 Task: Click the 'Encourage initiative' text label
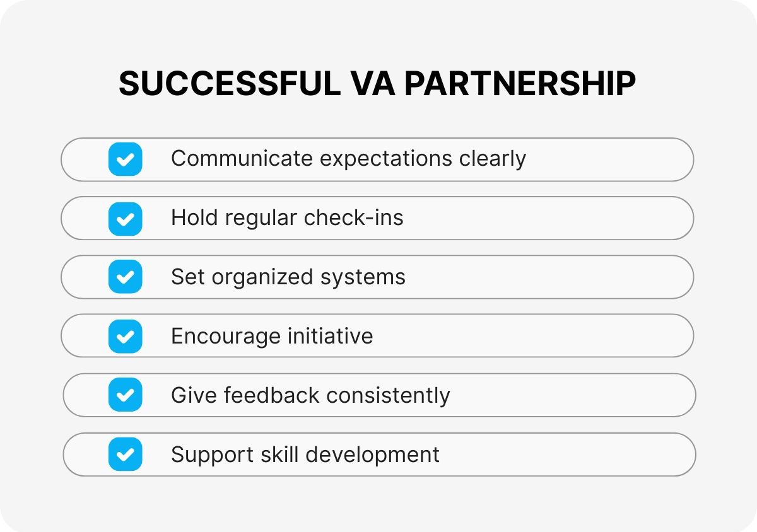pyautogui.click(x=272, y=336)
